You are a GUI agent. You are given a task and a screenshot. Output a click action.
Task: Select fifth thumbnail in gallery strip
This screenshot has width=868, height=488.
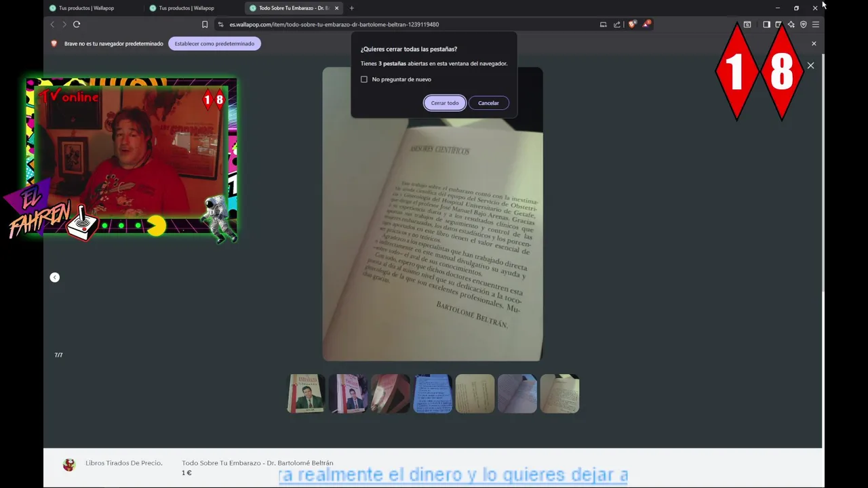point(475,393)
